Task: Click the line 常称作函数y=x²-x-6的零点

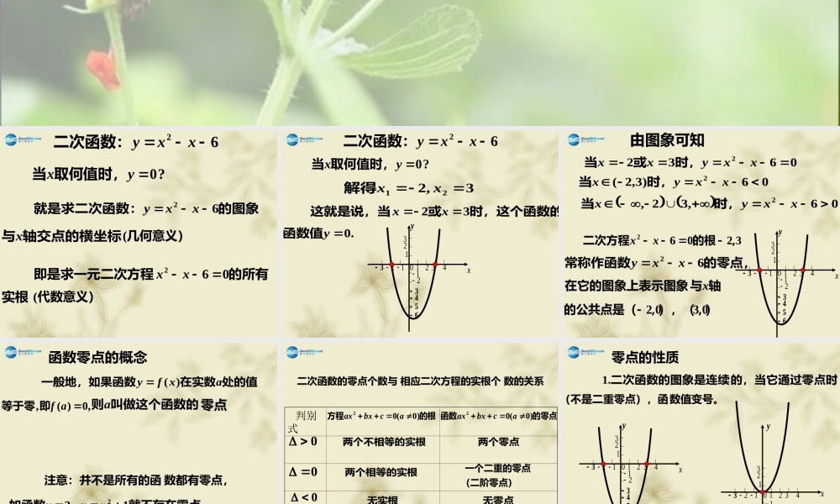Action: (656, 262)
